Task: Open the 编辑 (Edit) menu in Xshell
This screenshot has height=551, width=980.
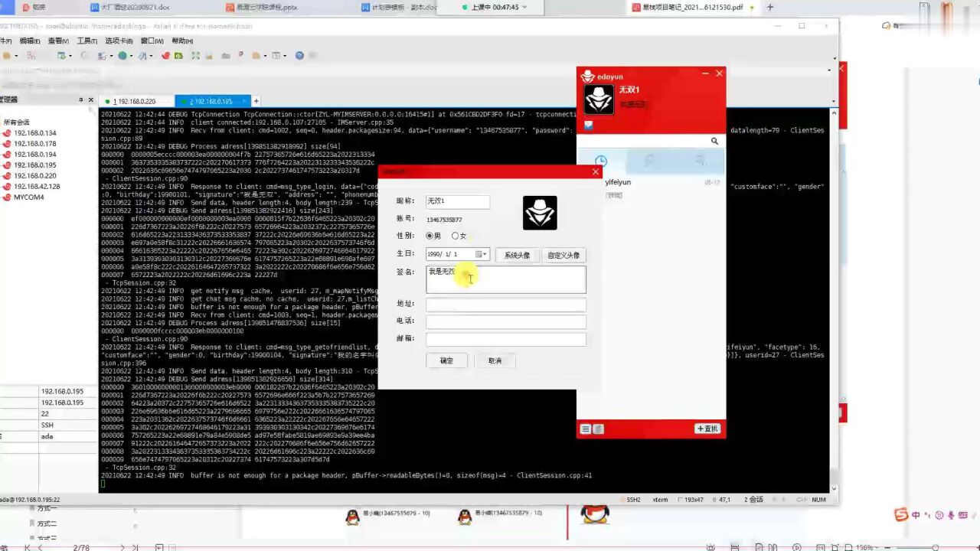Action: 29,41
